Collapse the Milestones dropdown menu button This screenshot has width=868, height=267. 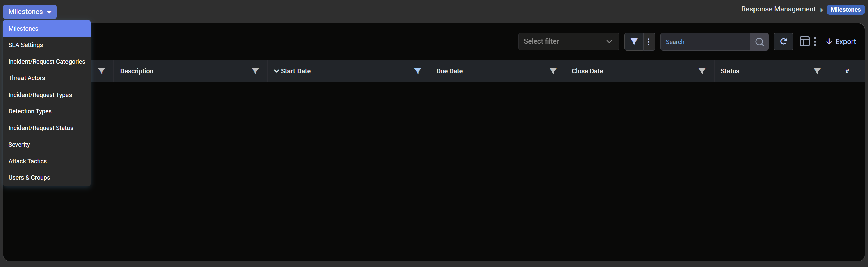[x=30, y=12]
